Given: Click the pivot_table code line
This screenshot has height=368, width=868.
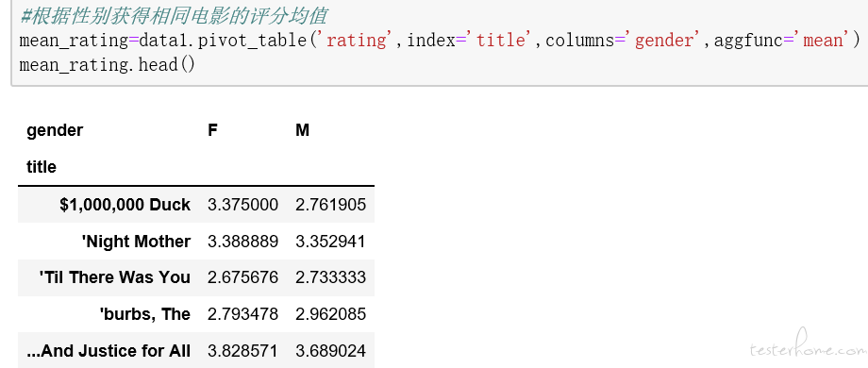Looking at the screenshot, I should tap(440, 40).
